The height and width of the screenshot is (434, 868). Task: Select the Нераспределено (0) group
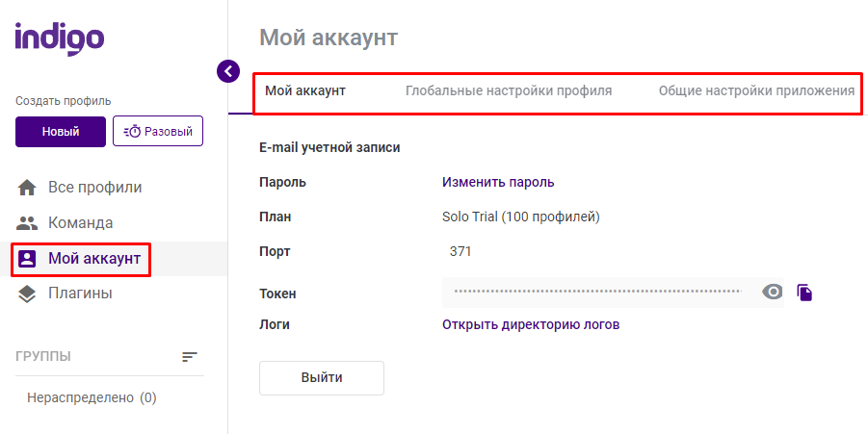(x=92, y=397)
